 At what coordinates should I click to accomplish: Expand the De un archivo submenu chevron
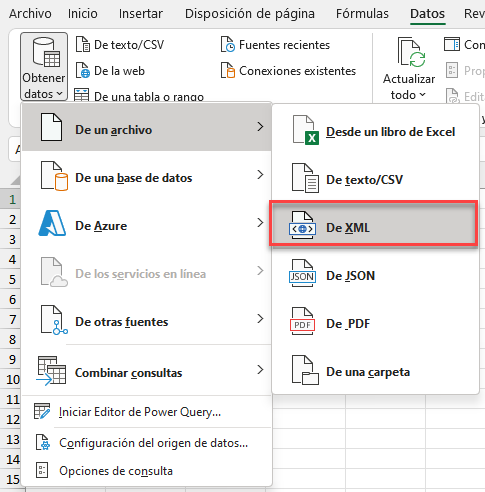[x=260, y=127]
